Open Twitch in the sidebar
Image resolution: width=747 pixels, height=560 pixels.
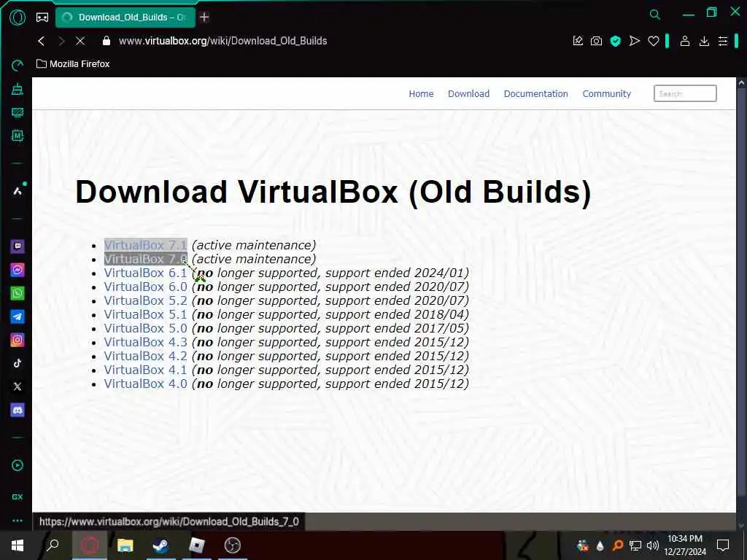click(18, 246)
